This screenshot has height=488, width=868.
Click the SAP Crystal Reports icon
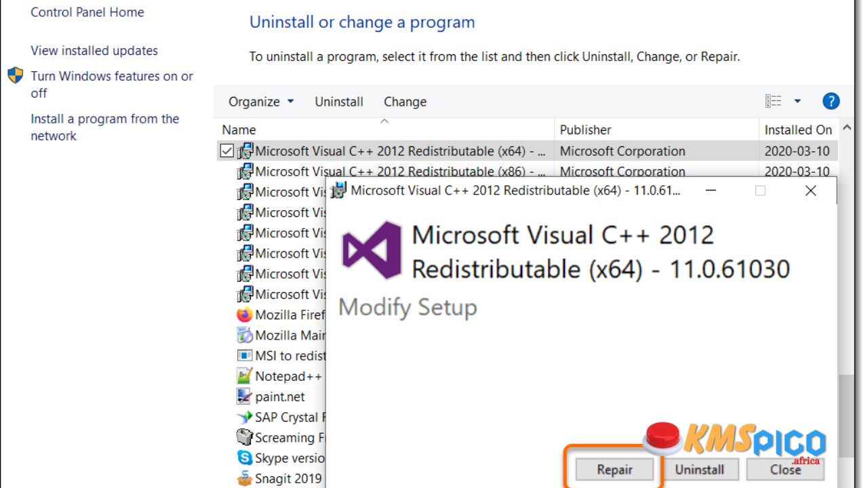point(245,417)
